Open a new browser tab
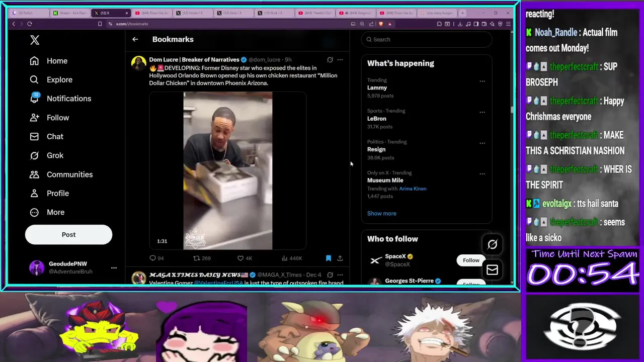This screenshot has width=644, height=362. [x=462, y=13]
